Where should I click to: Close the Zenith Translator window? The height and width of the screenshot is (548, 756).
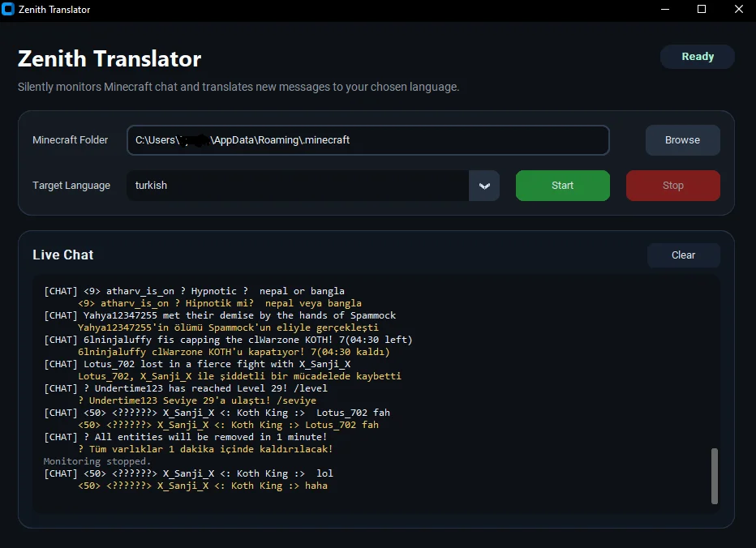click(739, 10)
